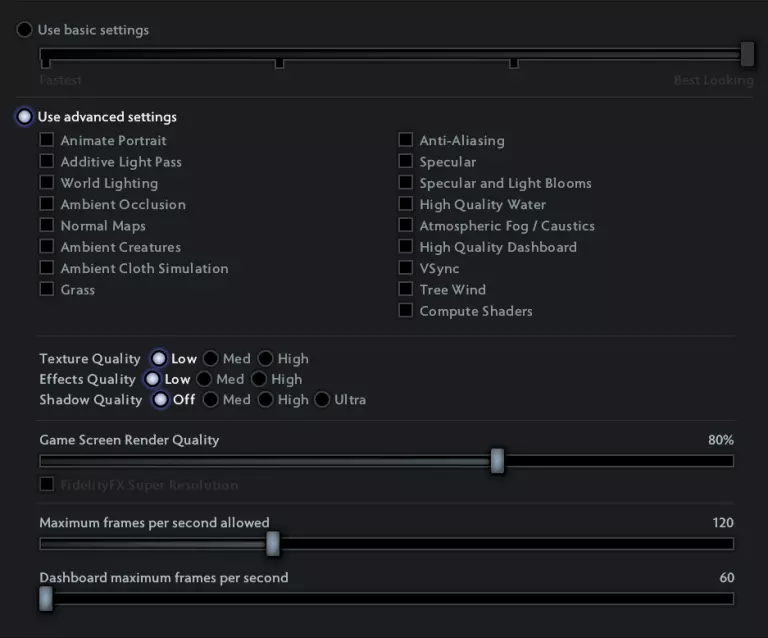Click the Shadow Quality label
Screen dimensions: 768x638
91,400
